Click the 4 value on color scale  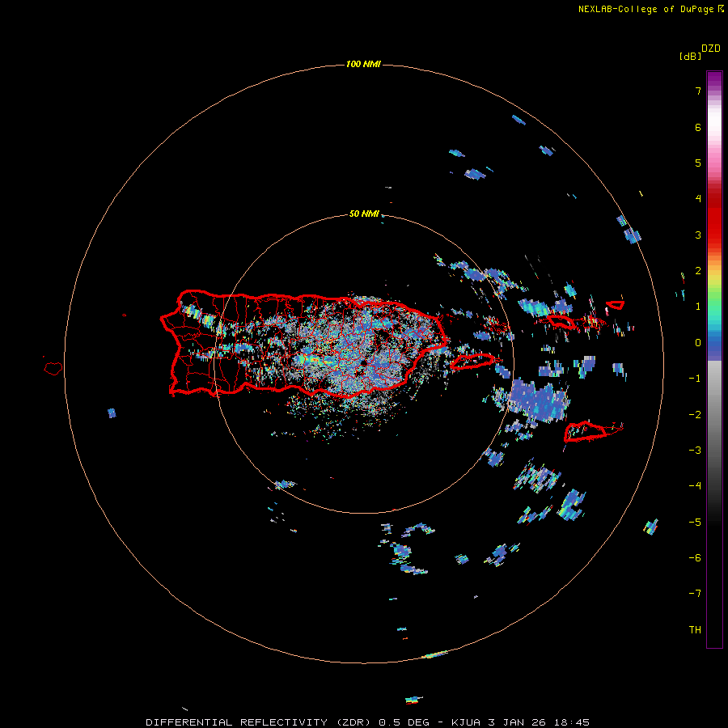click(698, 199)
